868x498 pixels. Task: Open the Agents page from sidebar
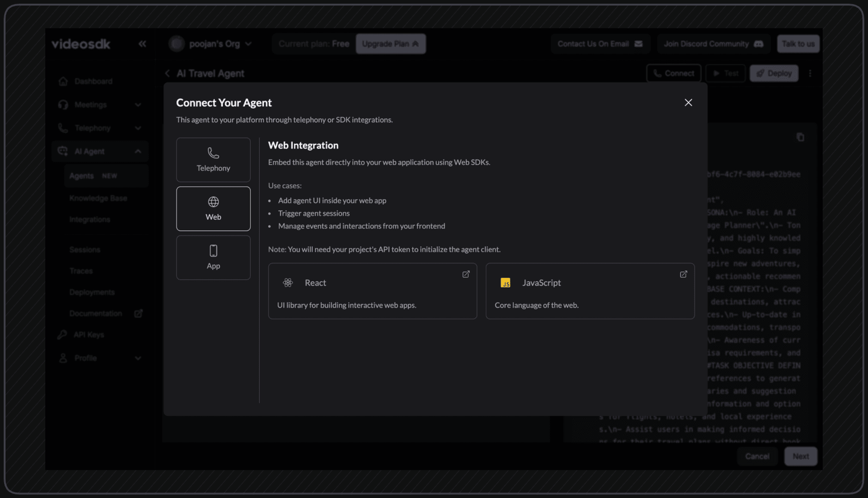coord(82,176)
